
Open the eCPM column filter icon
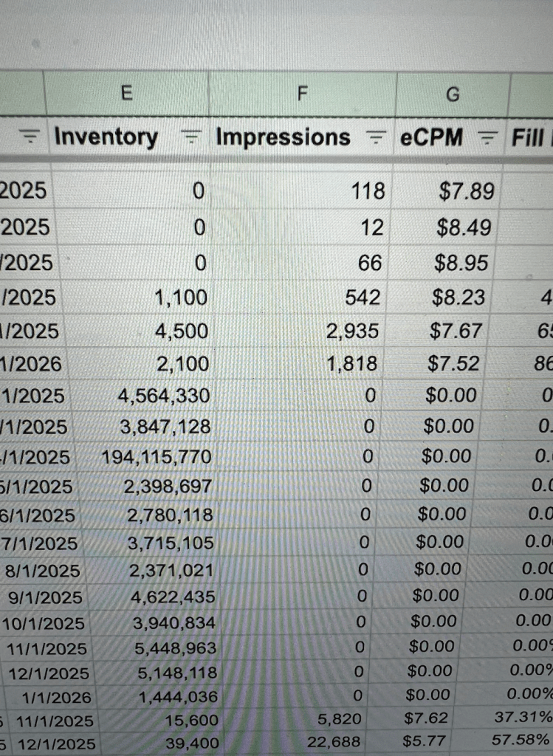click(x=487, y=137)
